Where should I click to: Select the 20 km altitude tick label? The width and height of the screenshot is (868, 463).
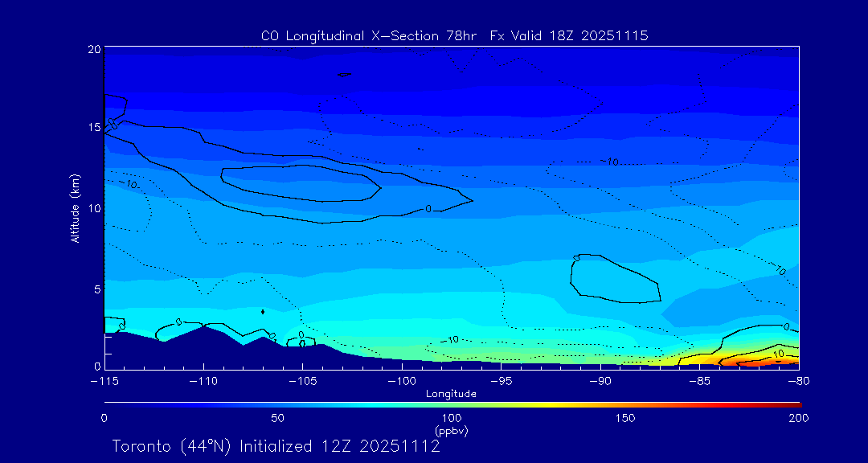93,50
